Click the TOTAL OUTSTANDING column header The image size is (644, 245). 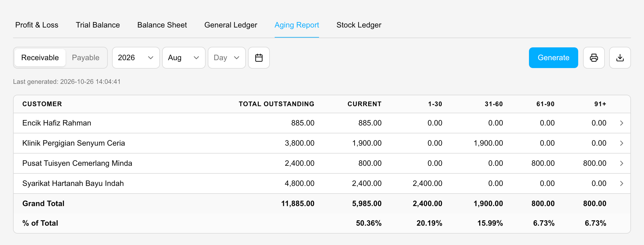coord(276,104)
